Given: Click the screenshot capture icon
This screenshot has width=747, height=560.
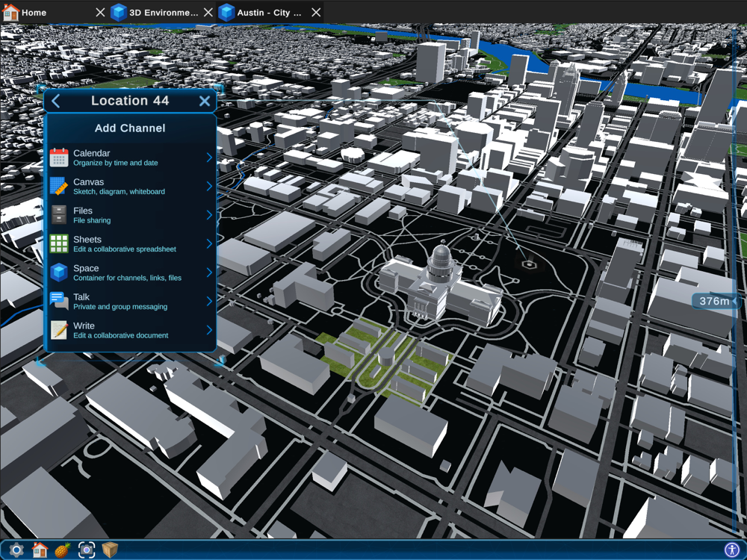Looking at the screenshot, I should click(x=87, y=550).
